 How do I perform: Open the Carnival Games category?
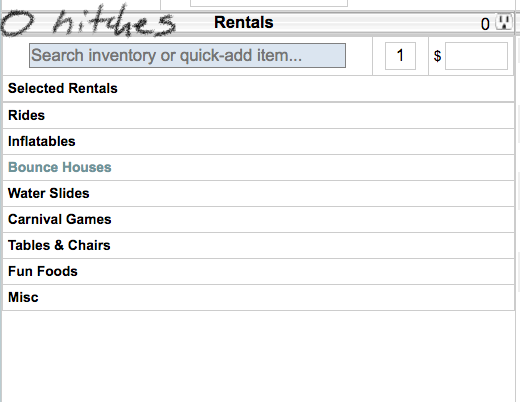point(258,219)
